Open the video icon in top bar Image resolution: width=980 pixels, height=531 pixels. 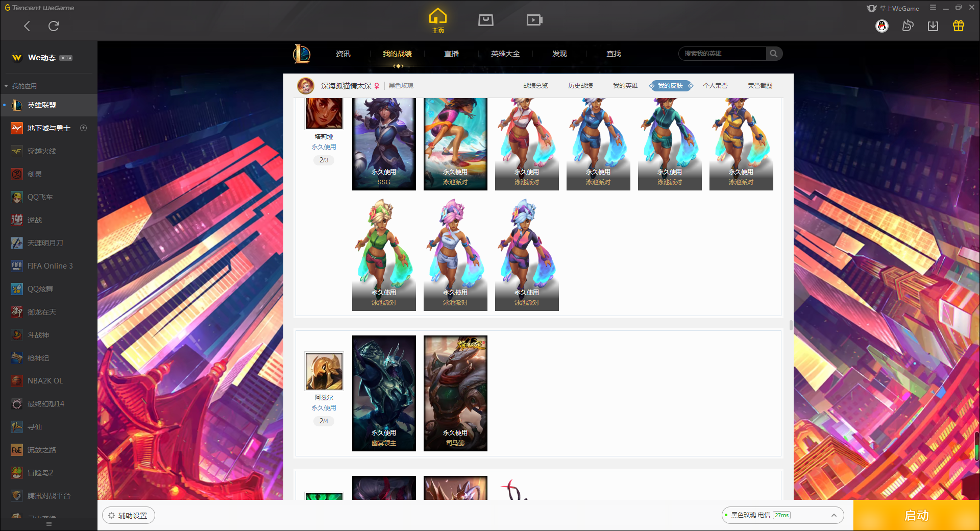[x=534, y=20]
